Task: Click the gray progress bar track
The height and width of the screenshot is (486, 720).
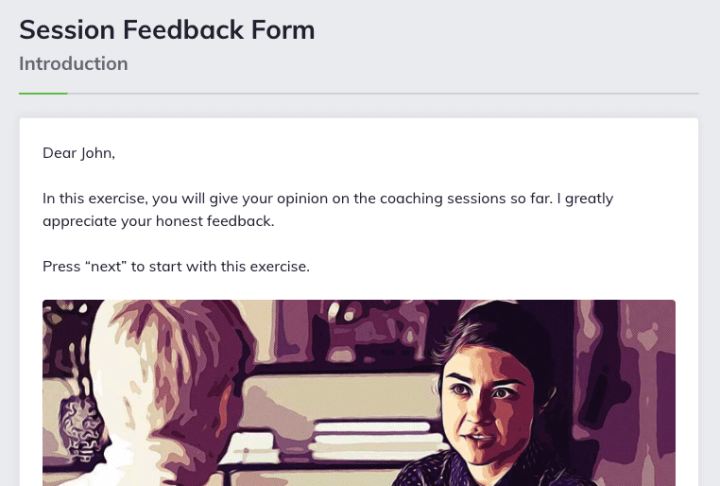Action: click(x=380, y=93)
